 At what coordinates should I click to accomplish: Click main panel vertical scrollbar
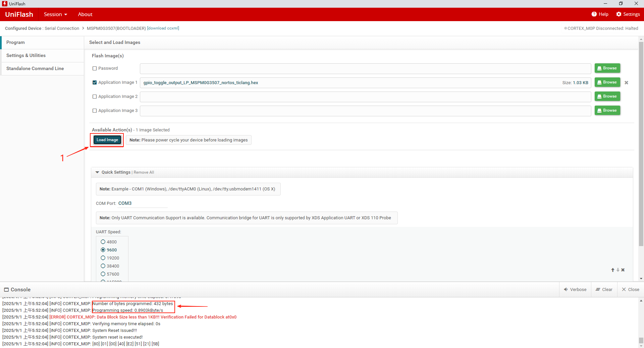pos(641,144)
